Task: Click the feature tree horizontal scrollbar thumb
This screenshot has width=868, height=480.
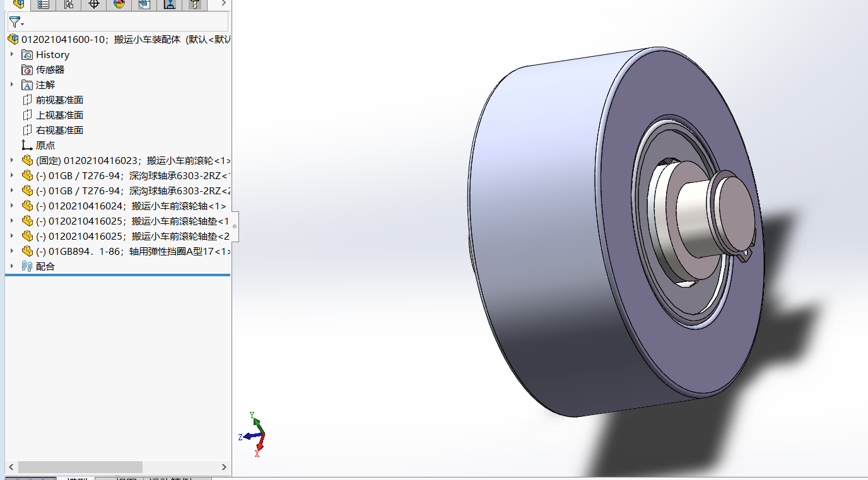Action: point(80,467)
